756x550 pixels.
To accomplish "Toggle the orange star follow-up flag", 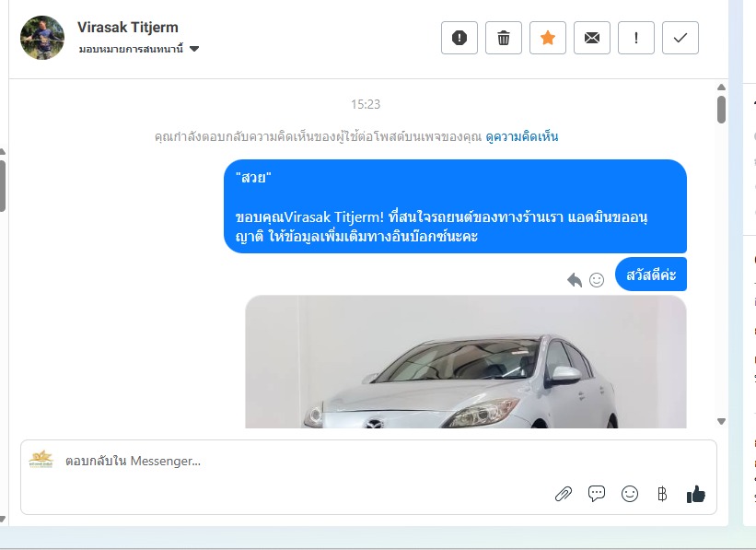I will tap(548, 38).
